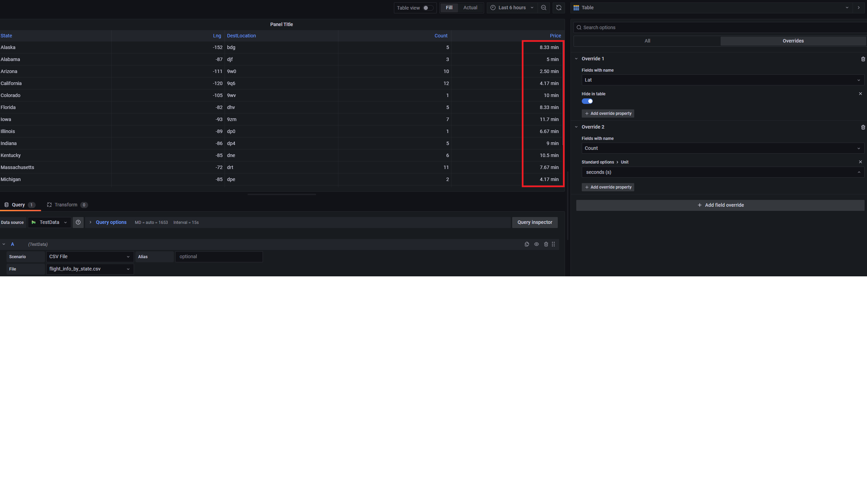Remove Override 1 with its trash icon
The height and width of the screenshot is (504, 867).
click(863, 59)
